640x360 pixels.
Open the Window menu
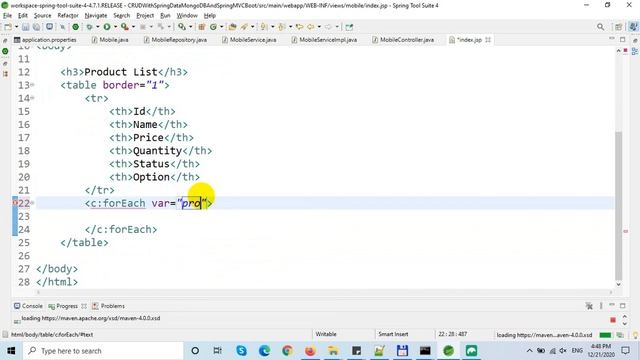(187, 16)
